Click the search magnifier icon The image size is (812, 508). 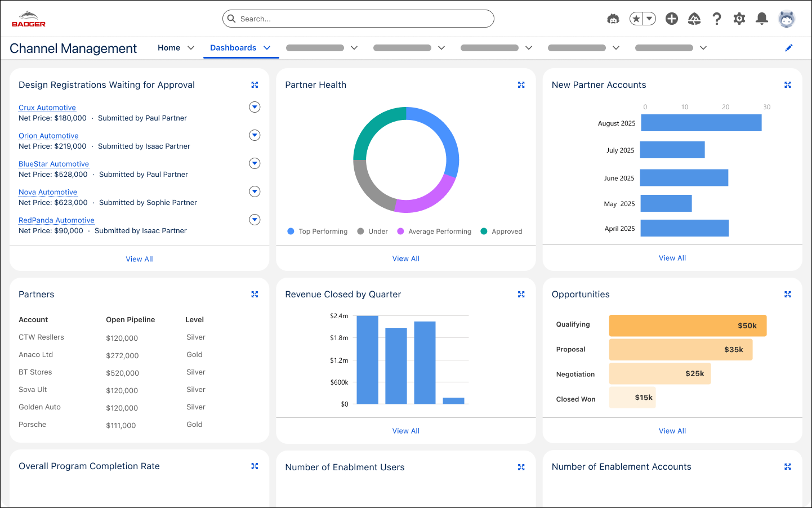click(231, 19)
